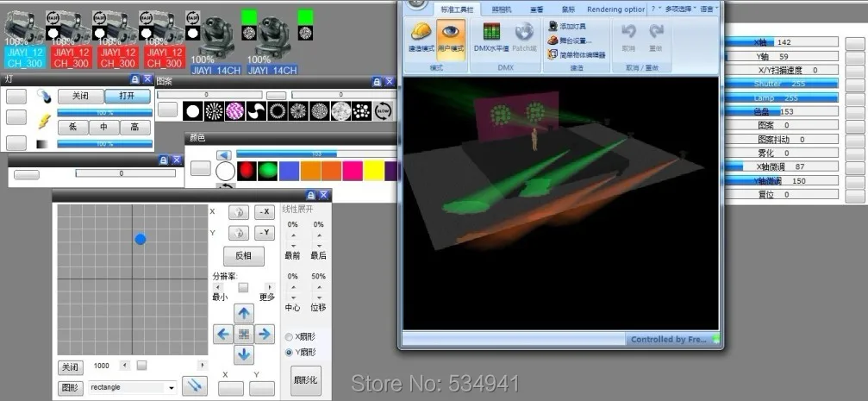Switch to the 查看 tab
This screenshot has height=401, width=868.
[536, 9]
